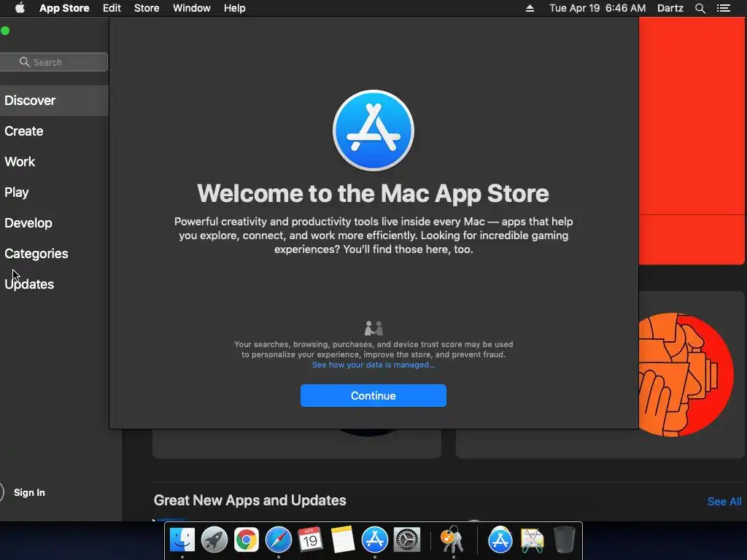Open Finder from the Dock
Screen dimensions: 747x560
click(x=182, y=540)
